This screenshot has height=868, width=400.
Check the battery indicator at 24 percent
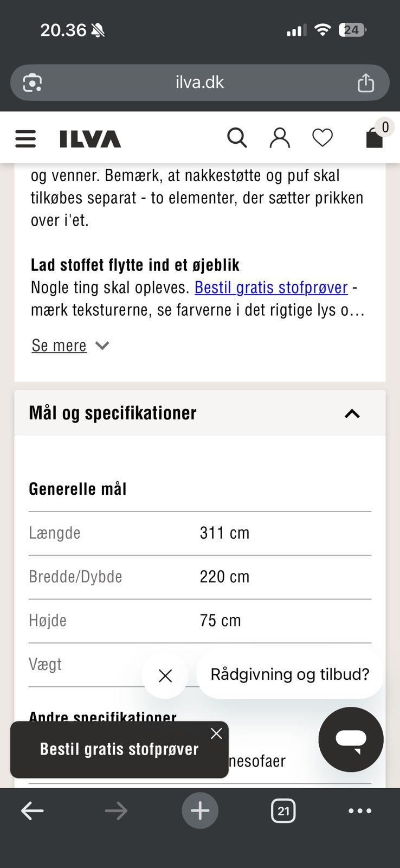(x=353, y=30)
